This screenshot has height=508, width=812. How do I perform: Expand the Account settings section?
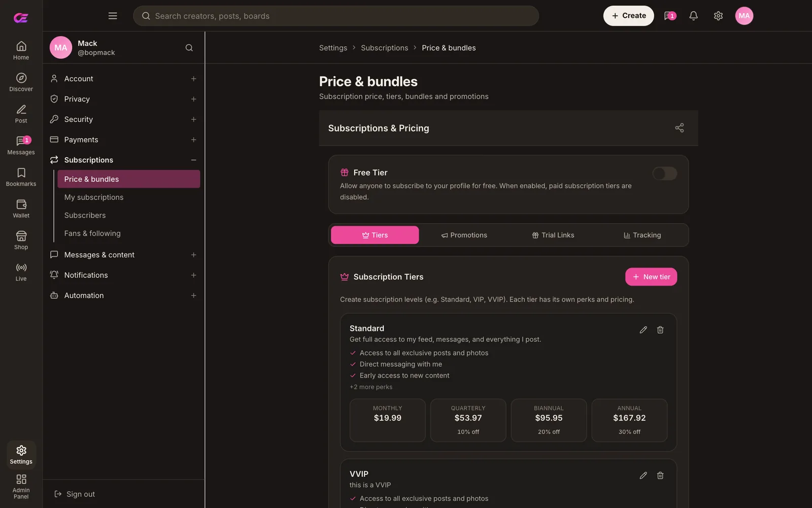pyautogui.click(x=124, y=79)
